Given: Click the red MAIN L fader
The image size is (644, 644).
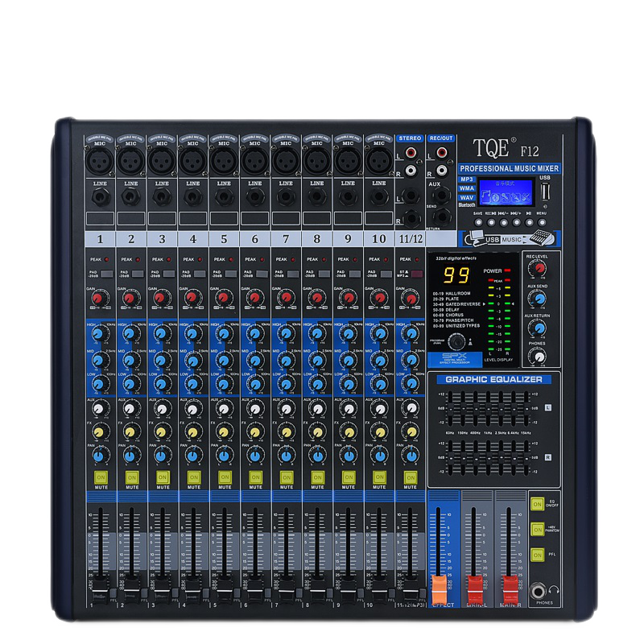Looking at the screenshot, I should pyautogui.click(x=475, y=590).
